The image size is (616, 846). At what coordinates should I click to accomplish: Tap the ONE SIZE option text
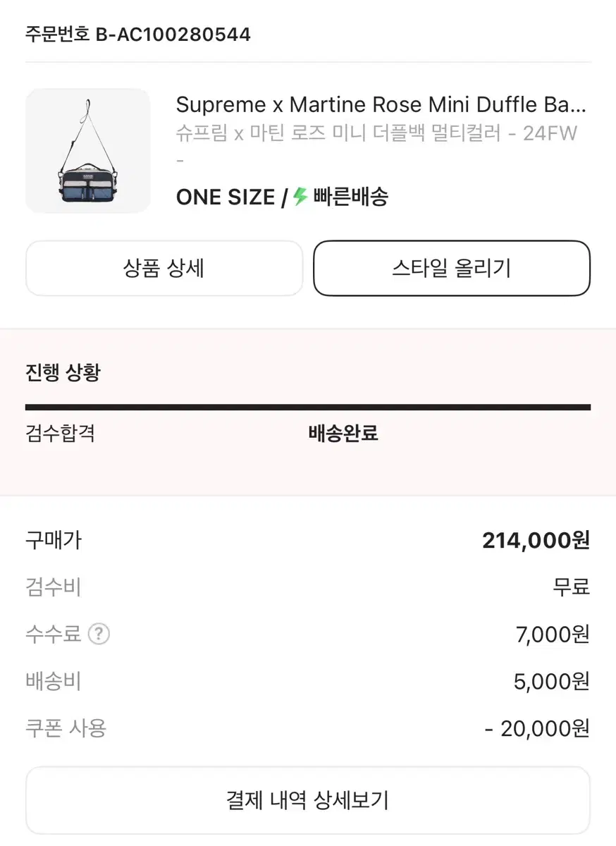click(226, 197)
